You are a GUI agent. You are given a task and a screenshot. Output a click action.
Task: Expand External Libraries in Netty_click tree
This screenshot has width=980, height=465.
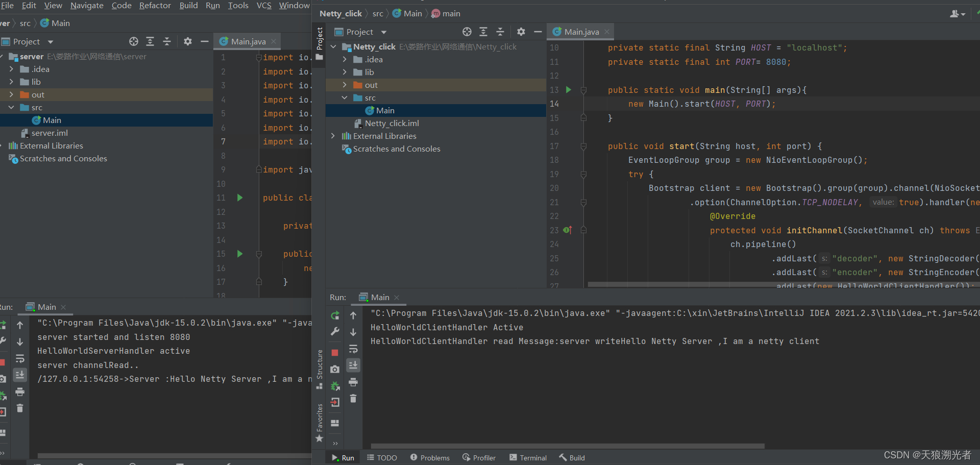[333, 136]
